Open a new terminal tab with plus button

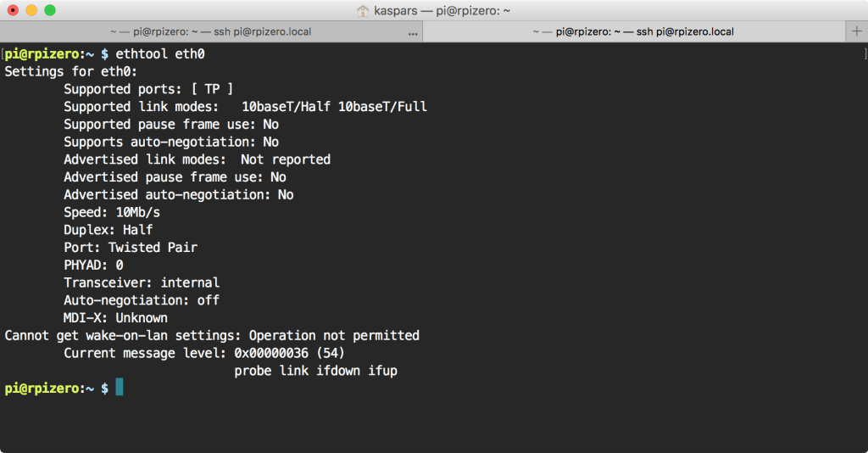click(x=856, y=31)
